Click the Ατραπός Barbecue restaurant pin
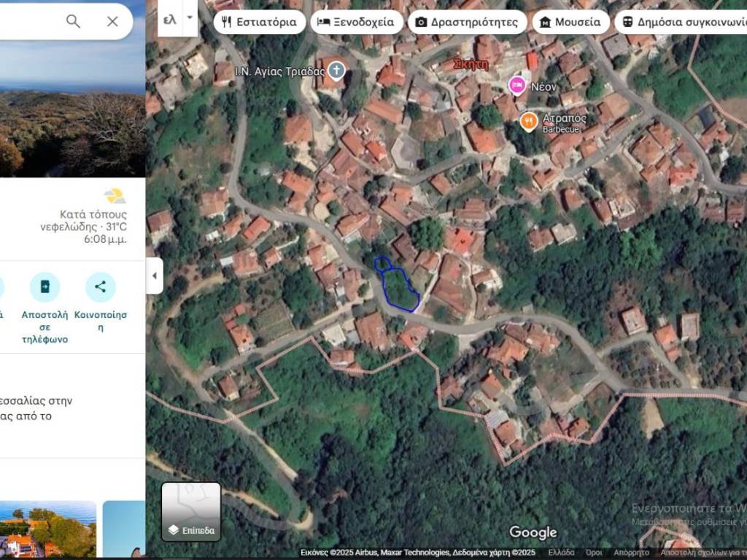 [x=529, y=121]
